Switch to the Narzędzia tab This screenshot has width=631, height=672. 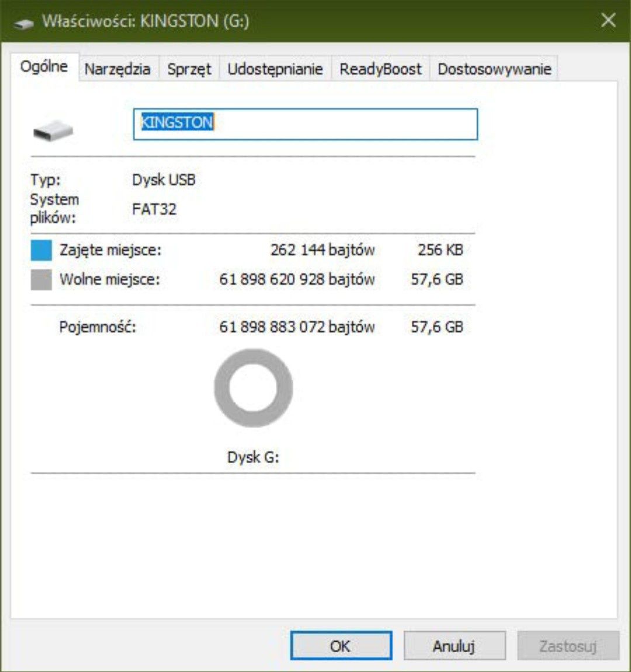[x=117, y=68]
